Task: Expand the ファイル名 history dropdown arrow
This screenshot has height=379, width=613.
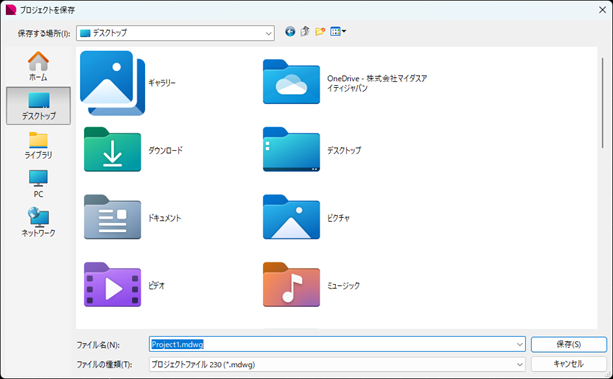Action: [x=520, y=345]
